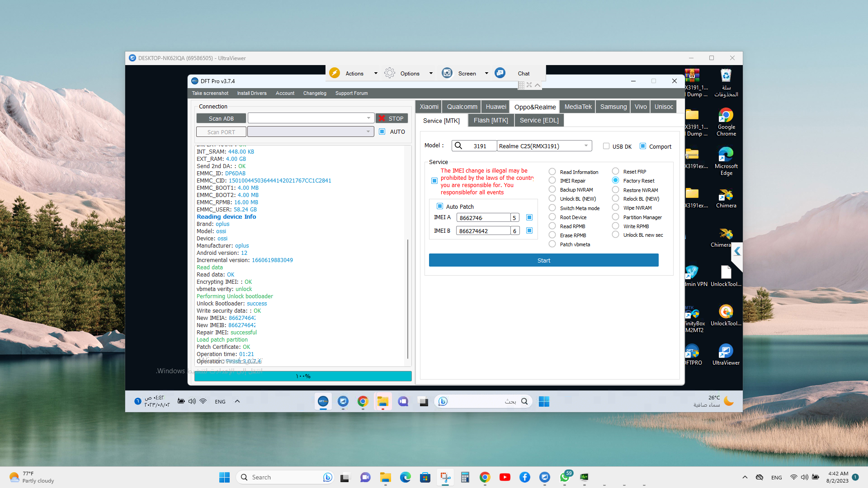The height and width of the screenshot is (488, 868).
Task: Switch to the Xiaomi tab
Action: click(429, 107)
